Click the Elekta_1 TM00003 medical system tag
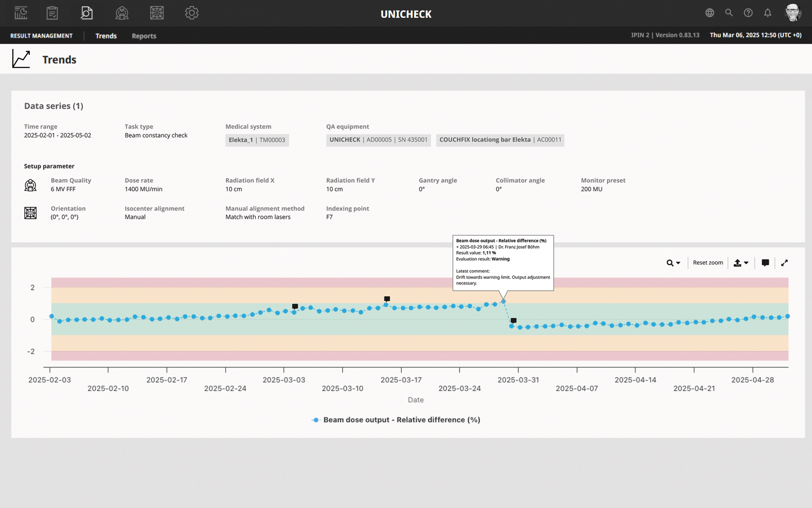Image resolution: width=812 pixels, height=508 pixels. [x=257, y=140]
